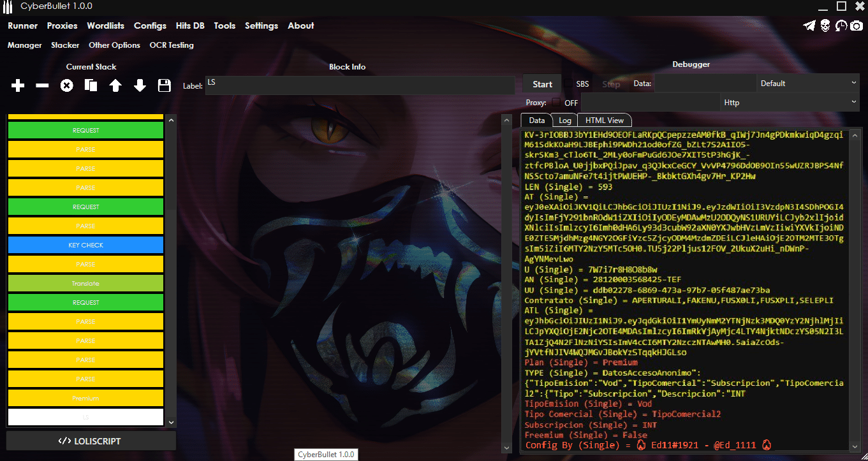Click the "UU (Single)" output line
Viewport: 868px width, 461px height.
coord(647,290)
